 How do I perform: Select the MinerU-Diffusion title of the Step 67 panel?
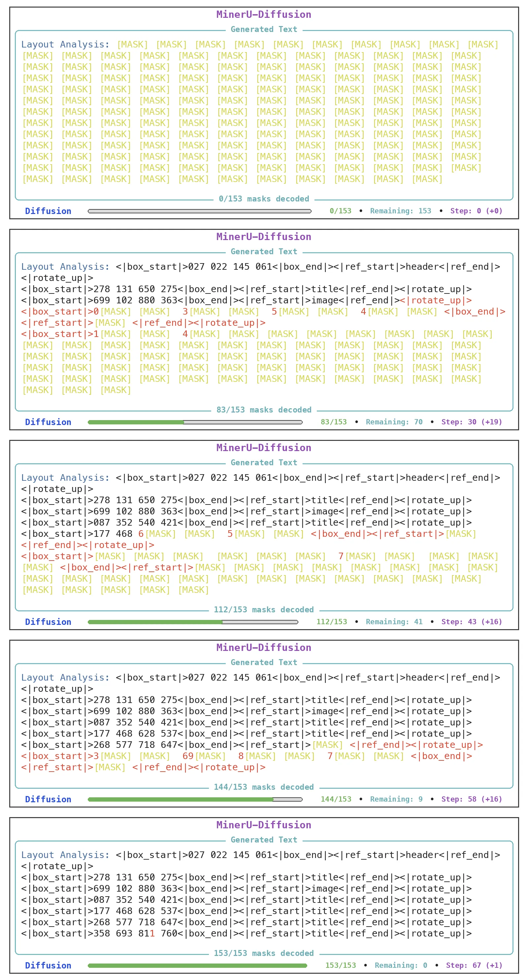click(264, 825)
